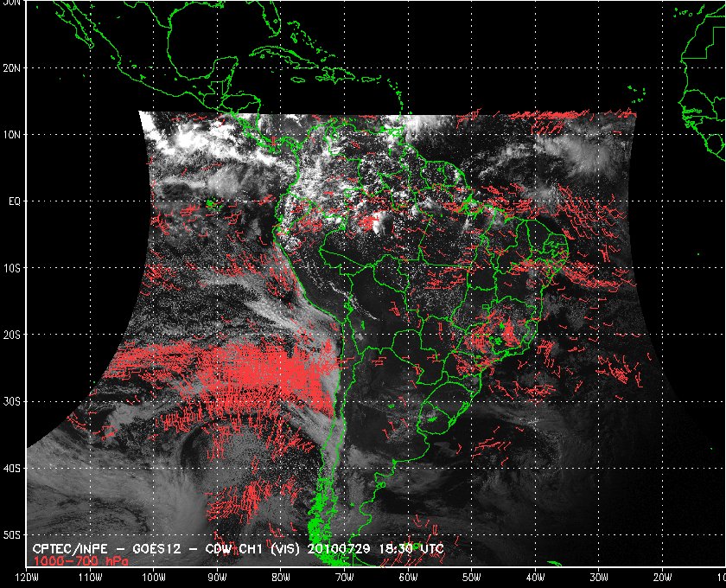Click the CDW CH1 (VIS) channel text
Screen dimensions: 726x588
(252, 549)
